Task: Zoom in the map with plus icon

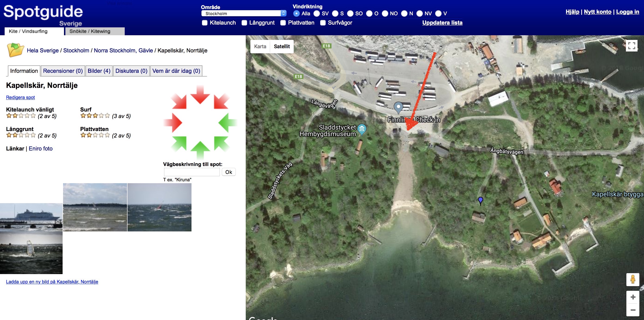Action: pos(633,297)
